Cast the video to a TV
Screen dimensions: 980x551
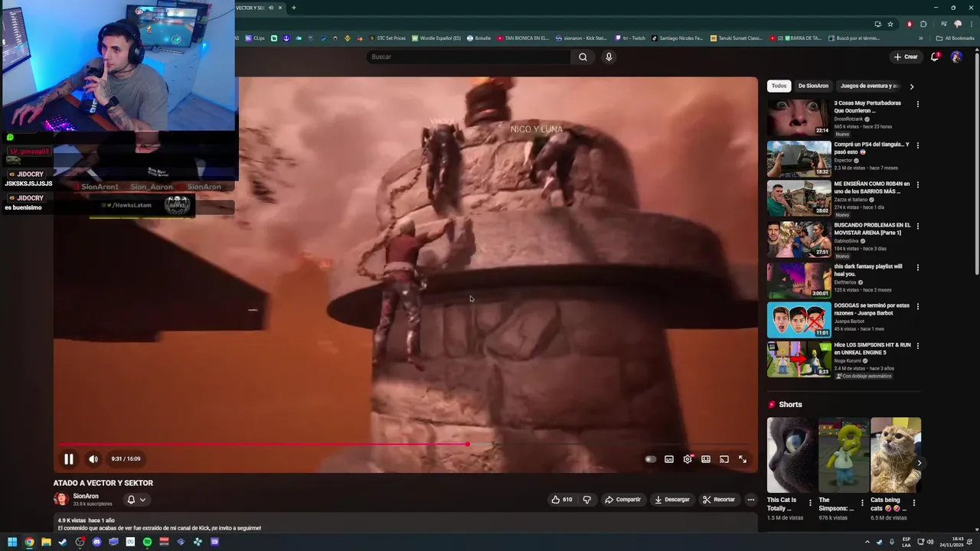[x=724, y=459]
